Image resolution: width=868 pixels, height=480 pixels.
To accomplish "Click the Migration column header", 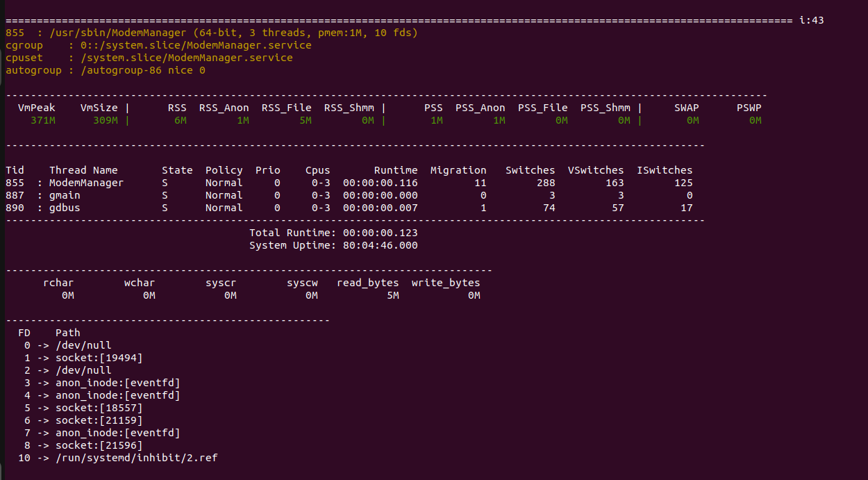I will pos(458,170).
